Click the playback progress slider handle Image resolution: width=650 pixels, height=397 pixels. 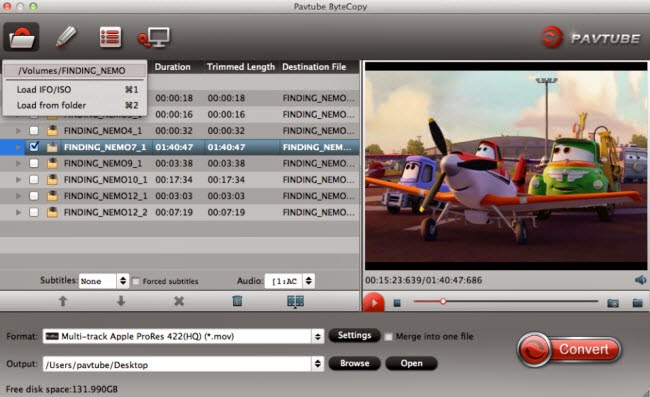(x=443, y=301)
